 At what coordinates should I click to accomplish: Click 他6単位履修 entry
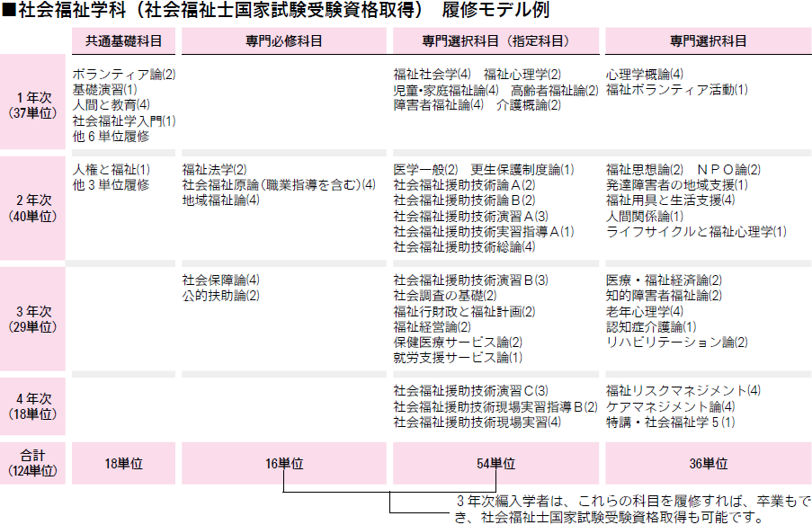pos(111,136)
